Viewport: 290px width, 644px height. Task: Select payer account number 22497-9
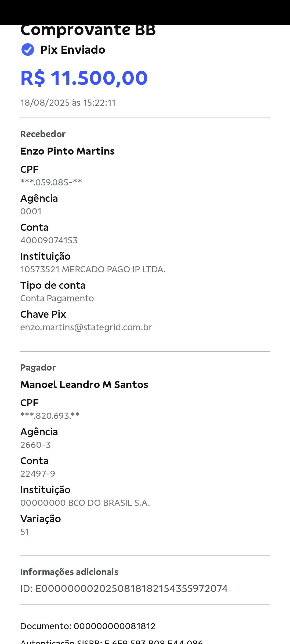click(38, 474)
